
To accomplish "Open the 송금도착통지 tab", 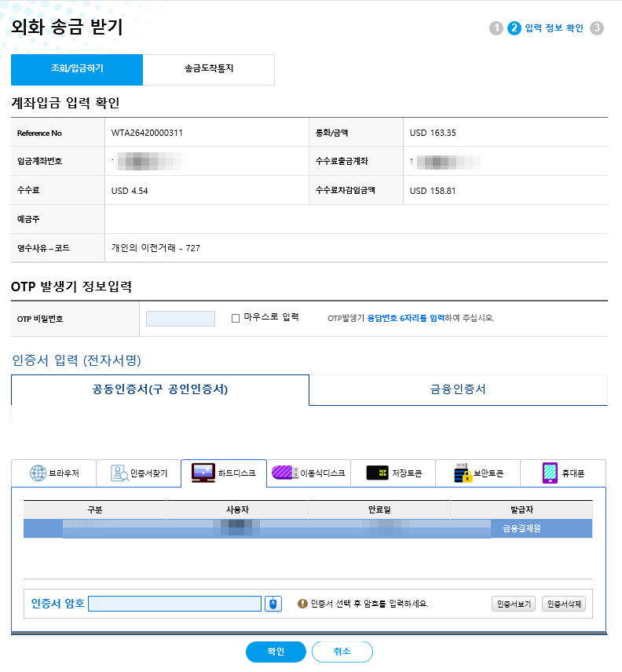I will (x=209, y=69).
